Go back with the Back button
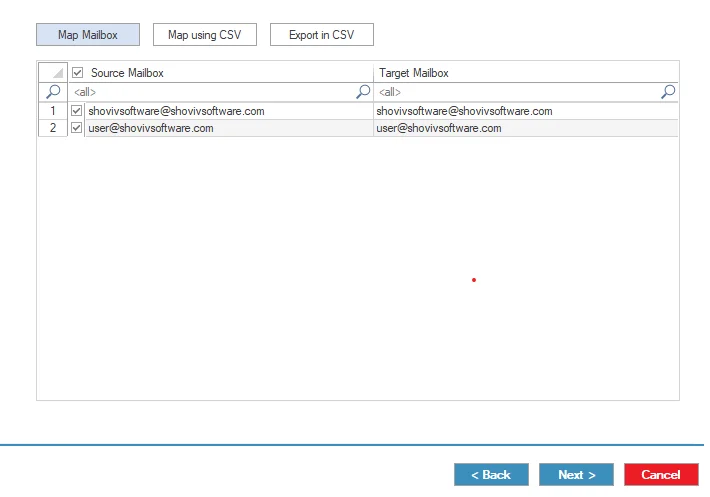 click(491, 474)
